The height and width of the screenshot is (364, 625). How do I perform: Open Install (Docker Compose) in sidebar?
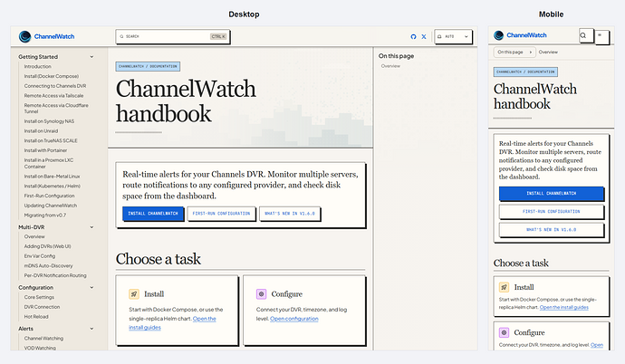coord(52,76)
